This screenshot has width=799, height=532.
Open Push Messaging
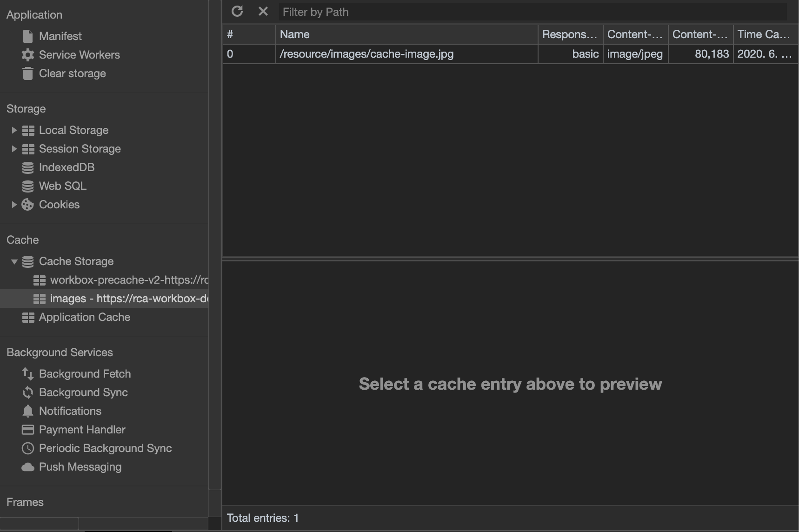tap(80, 467)
